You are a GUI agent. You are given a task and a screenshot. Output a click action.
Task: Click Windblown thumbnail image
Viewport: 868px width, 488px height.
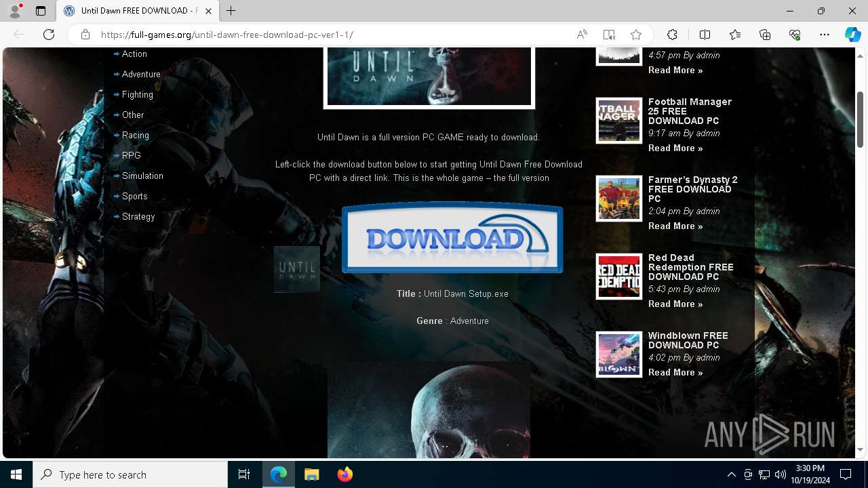coord(619,354)
